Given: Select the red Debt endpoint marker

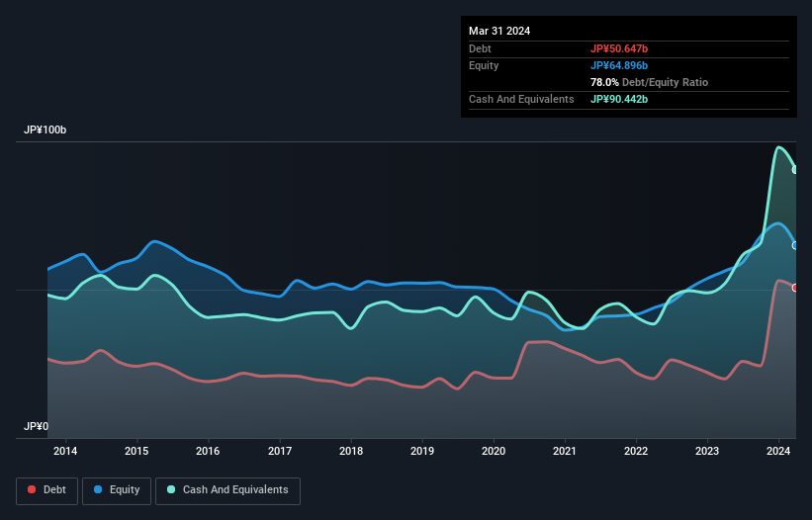Looking at the screenshot, I should point(795,288).
